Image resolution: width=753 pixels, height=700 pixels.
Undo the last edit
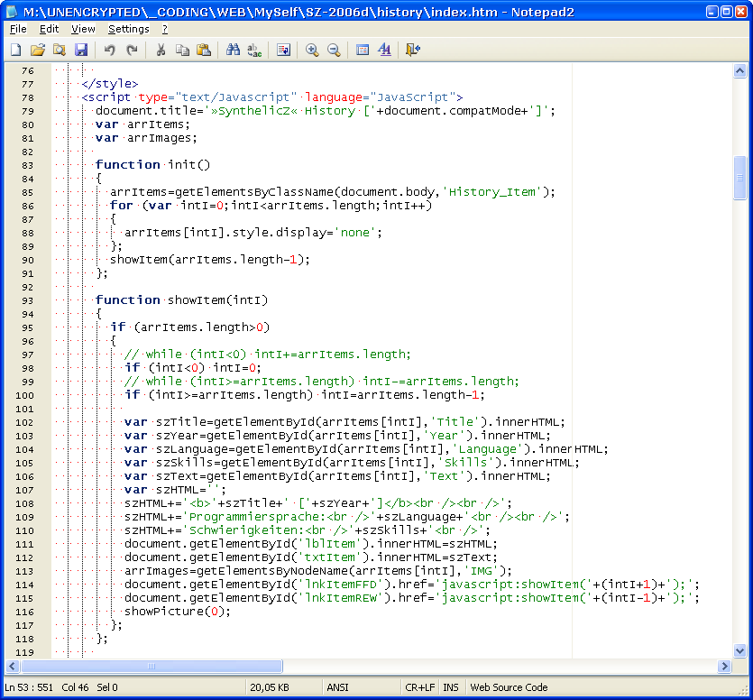(x=109, y=50)
